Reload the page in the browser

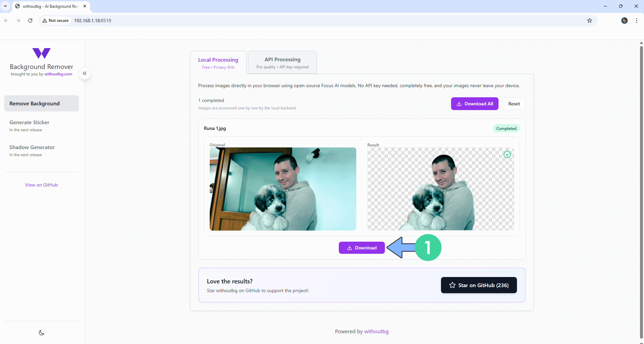pos(30,21)
